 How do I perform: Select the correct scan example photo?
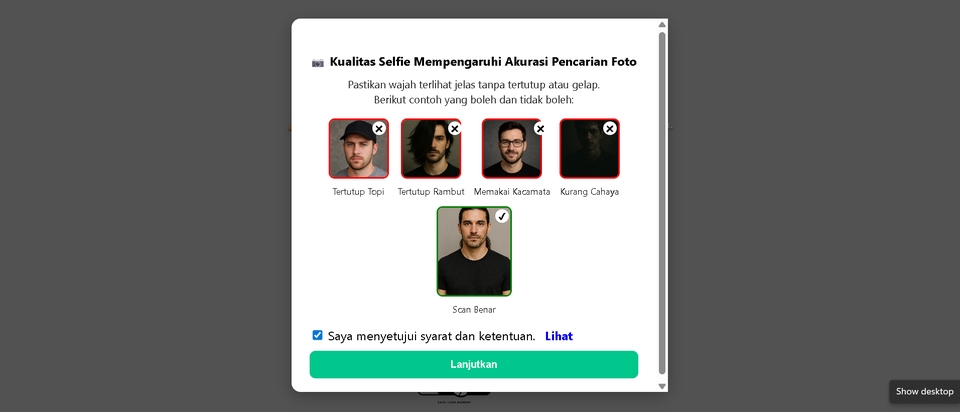[474, 251]
